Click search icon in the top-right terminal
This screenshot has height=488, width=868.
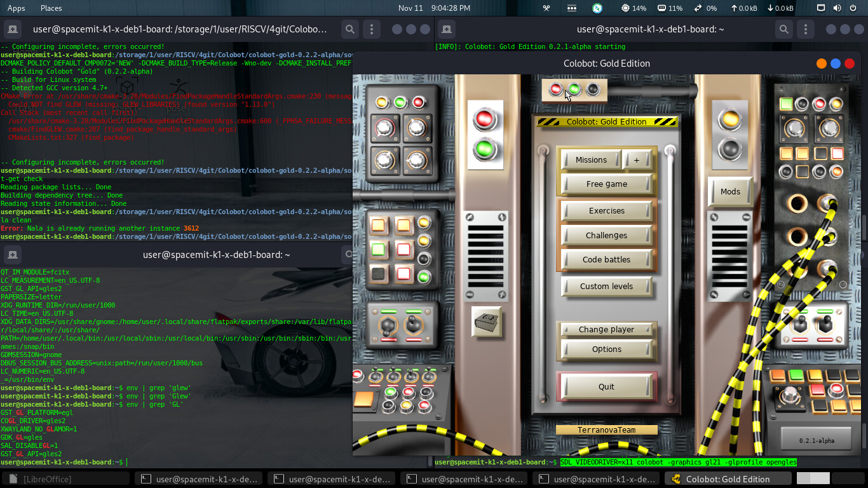coord(784,29)
